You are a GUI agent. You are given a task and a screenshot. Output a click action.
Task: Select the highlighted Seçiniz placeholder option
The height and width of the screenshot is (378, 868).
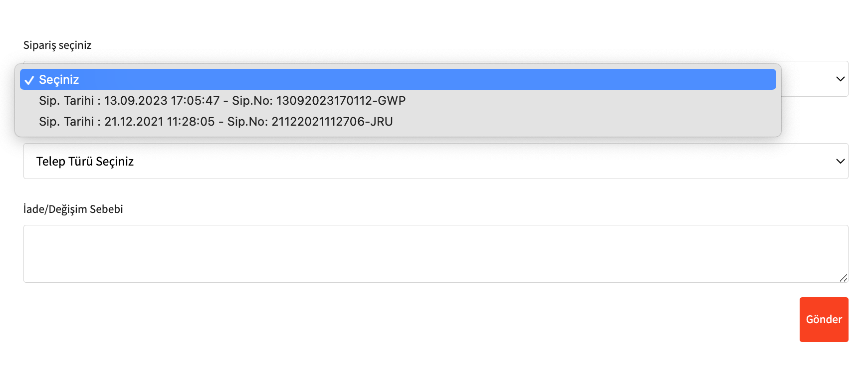(397, 80)
